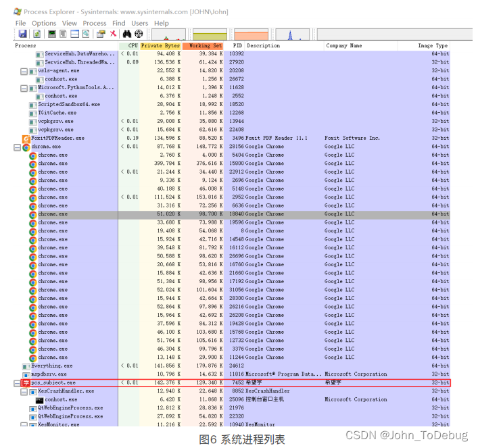Sort by the Process column header
478x448 pixels.
pos(66,46)
